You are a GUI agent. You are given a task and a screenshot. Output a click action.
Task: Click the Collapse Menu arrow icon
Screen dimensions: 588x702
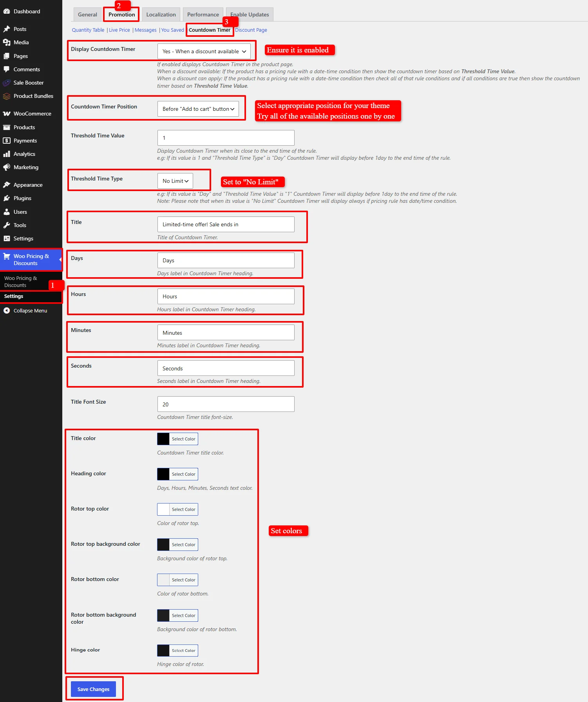[x=7, y=310]
